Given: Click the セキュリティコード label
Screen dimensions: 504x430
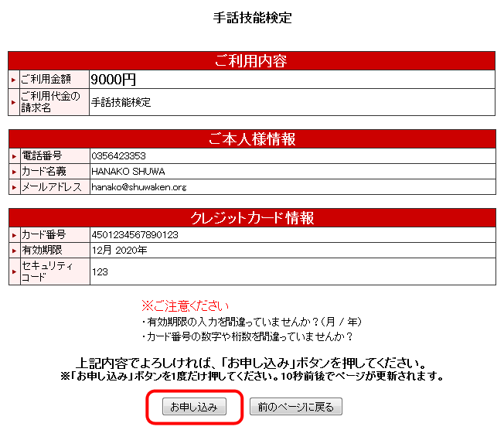Looking at the screenshot, I should pyautogui.click(x=47, y=271).
